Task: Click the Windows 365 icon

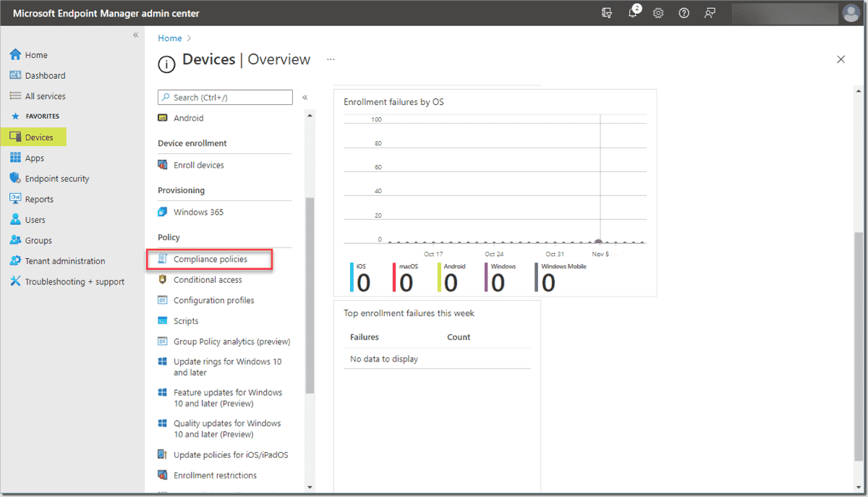Action: 163,212
